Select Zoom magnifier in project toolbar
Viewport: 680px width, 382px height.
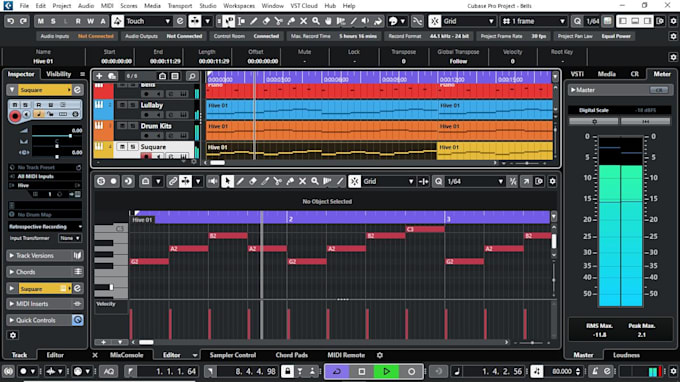pyautogui.click(x=316, y=21)
